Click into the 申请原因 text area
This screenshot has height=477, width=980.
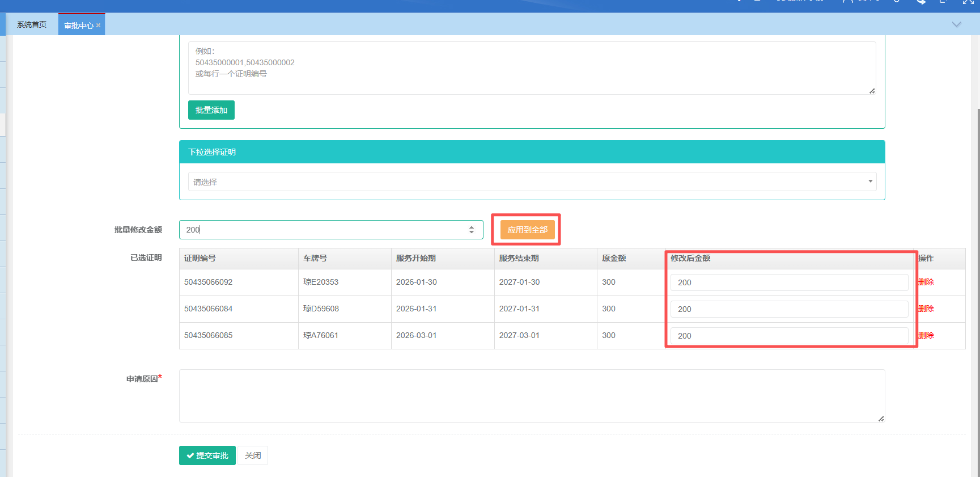tap(532, 396)
